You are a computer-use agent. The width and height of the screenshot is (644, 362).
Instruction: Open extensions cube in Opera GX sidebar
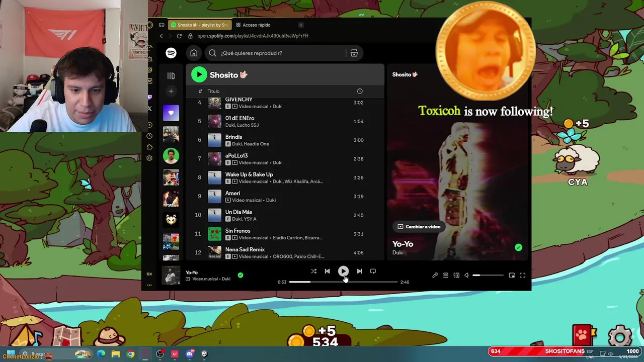(149, 147)
